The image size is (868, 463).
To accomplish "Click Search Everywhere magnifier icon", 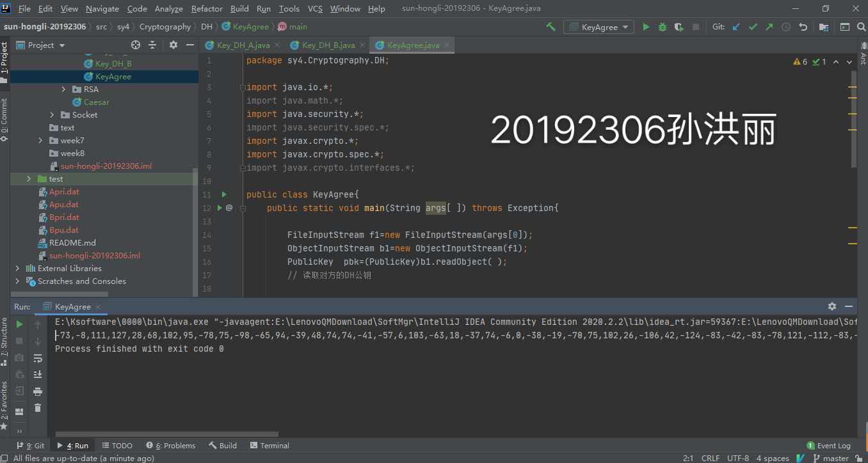I will pyautogui.click(x=860, y=27).
